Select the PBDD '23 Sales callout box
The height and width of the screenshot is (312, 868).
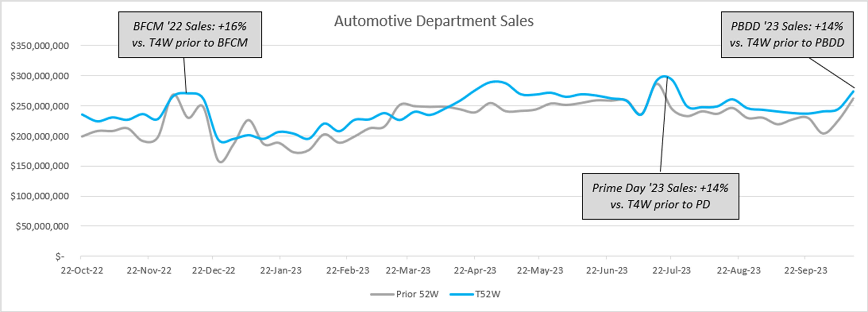pyautogui.click(x=787, y=35)
